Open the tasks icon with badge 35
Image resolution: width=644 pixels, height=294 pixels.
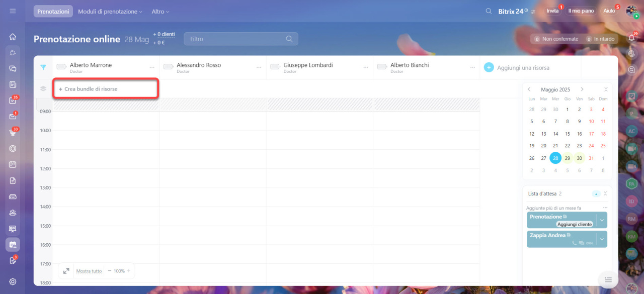coord(13,101)
